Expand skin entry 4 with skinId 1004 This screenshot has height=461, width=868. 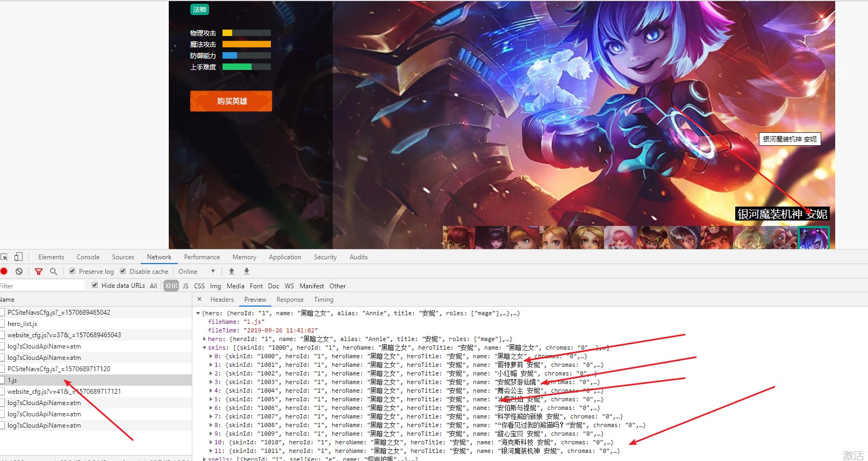[x=211, y=391]
